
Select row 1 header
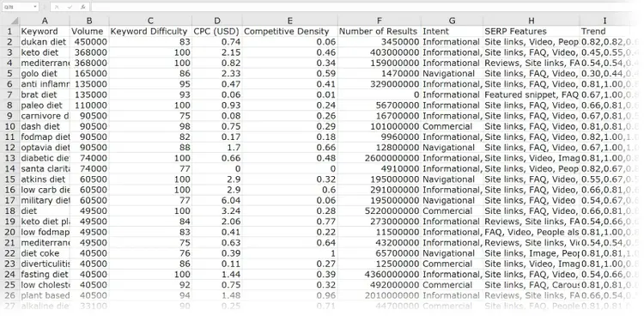pyautogui.click(x=9, y=31)
